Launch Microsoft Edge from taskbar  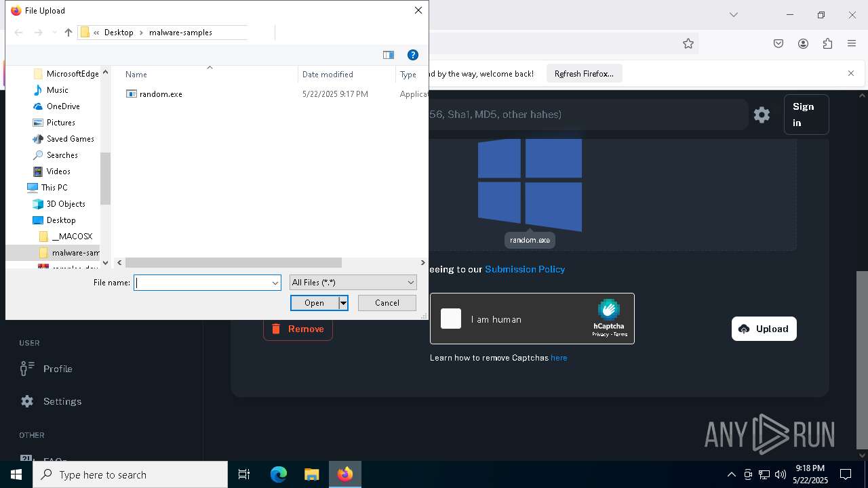tap(279, 474)
